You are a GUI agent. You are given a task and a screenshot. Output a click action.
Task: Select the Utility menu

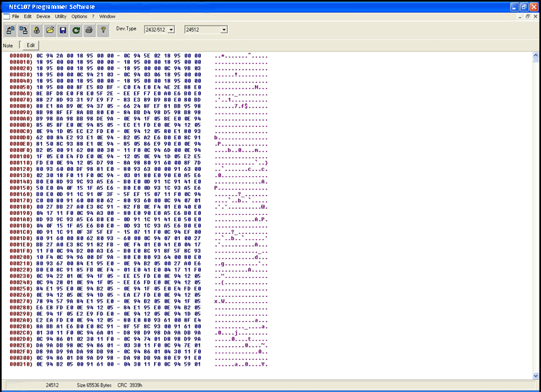[x=61, y=16]
